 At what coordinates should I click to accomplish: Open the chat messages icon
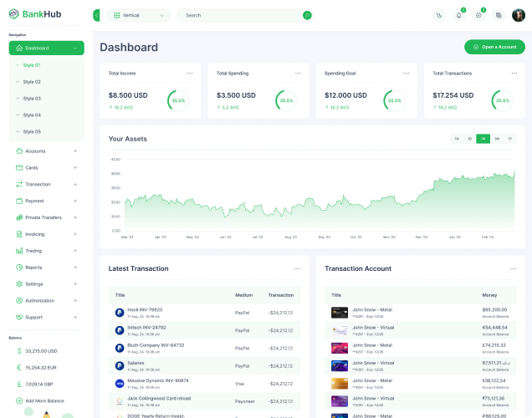[478, 15]
